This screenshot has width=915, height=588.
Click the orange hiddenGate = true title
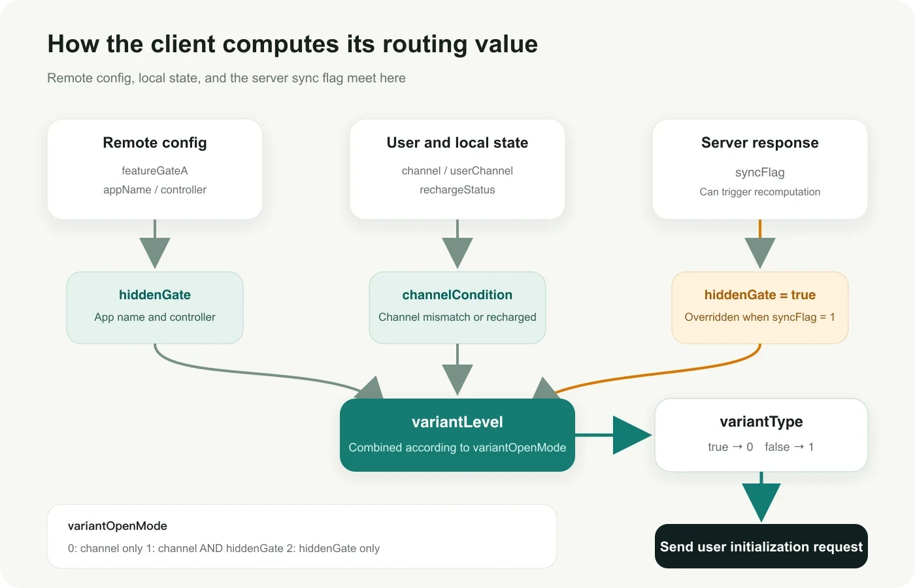pyautogui.click(x=760, y=295)
